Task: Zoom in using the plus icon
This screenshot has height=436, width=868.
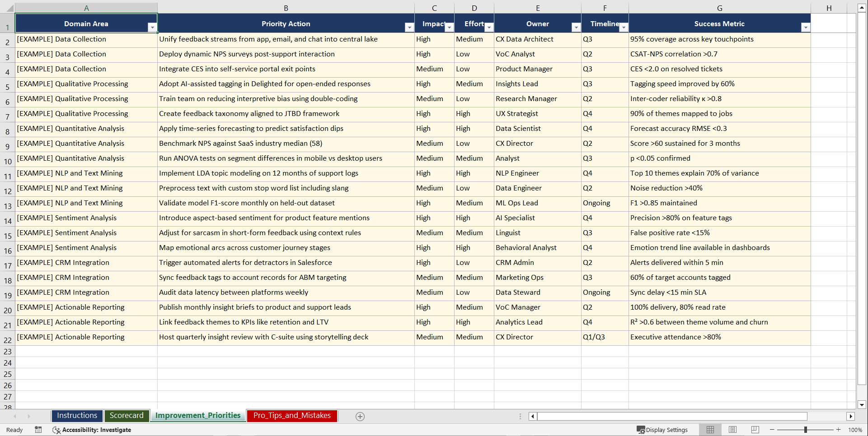Action: point(838,430)
